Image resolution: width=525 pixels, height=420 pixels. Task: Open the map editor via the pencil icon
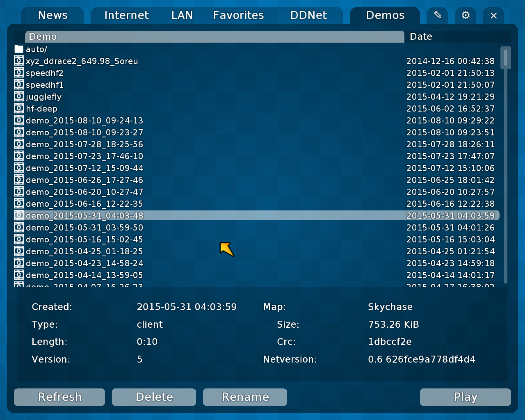pyautogui.click(x=437, y=15)
